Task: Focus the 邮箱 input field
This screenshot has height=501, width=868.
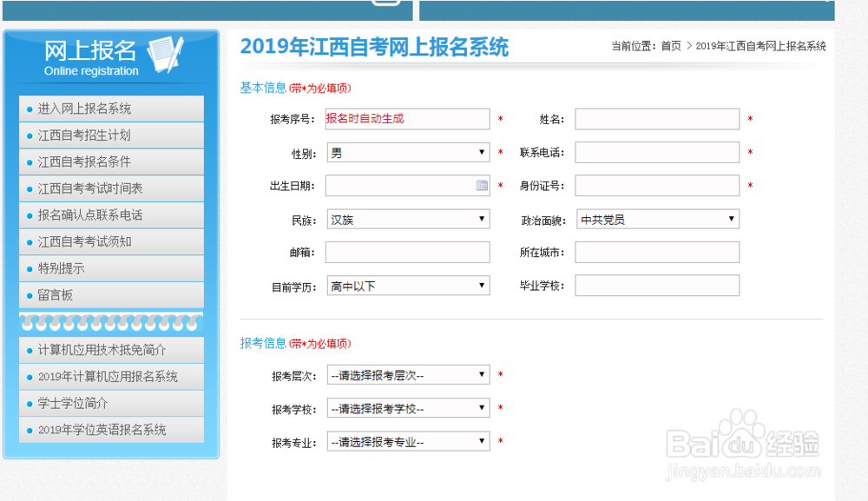Action: pos(408,252)
